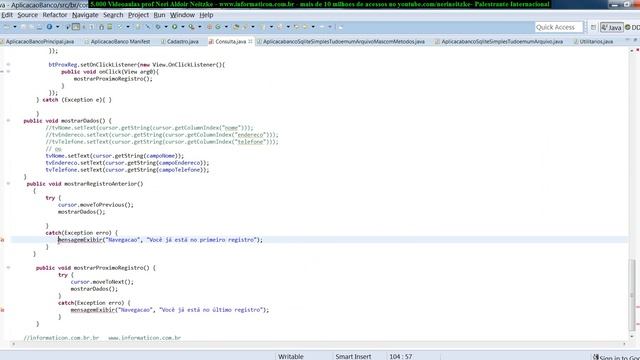Click the tvNome.setText(cursor.getString(campoNome)) line
This screenshot has width=640, height=360.
tap(115, 156)
